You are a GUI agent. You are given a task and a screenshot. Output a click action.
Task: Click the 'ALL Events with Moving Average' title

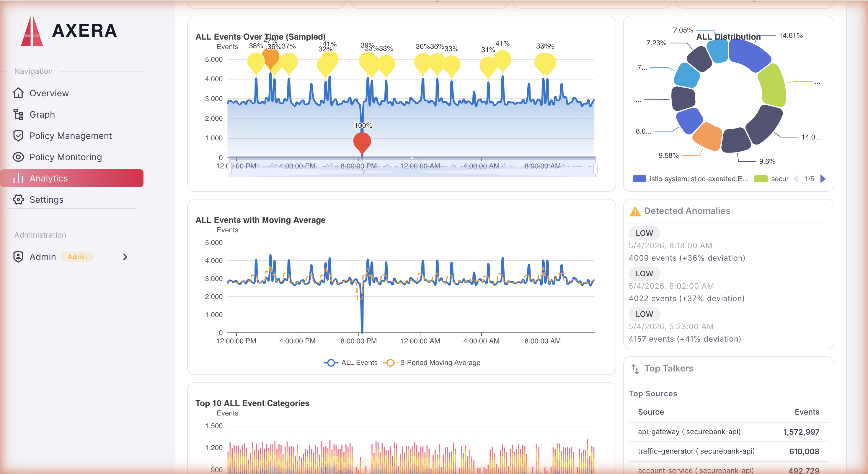tap(260, 220)
